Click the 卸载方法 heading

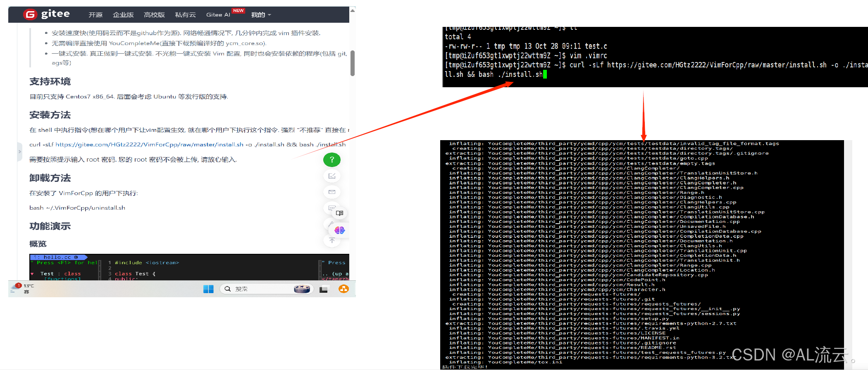pos(50,178)
